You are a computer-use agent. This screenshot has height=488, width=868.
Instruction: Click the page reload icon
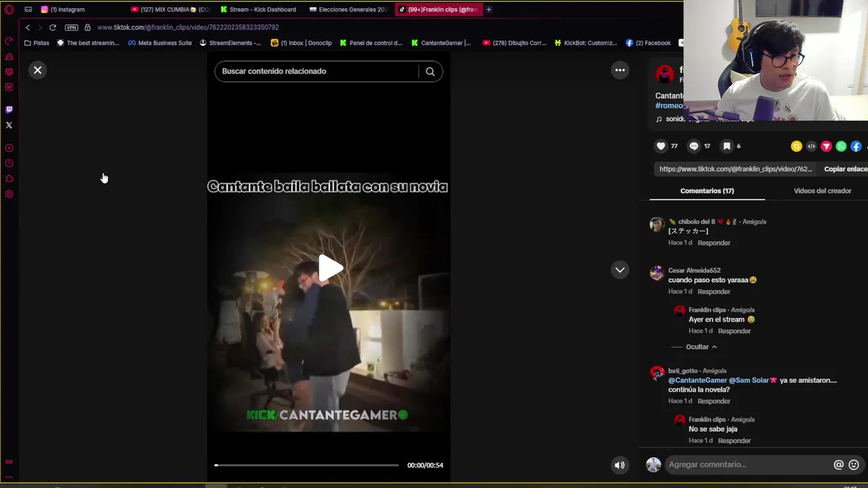(x=52, y=27)
